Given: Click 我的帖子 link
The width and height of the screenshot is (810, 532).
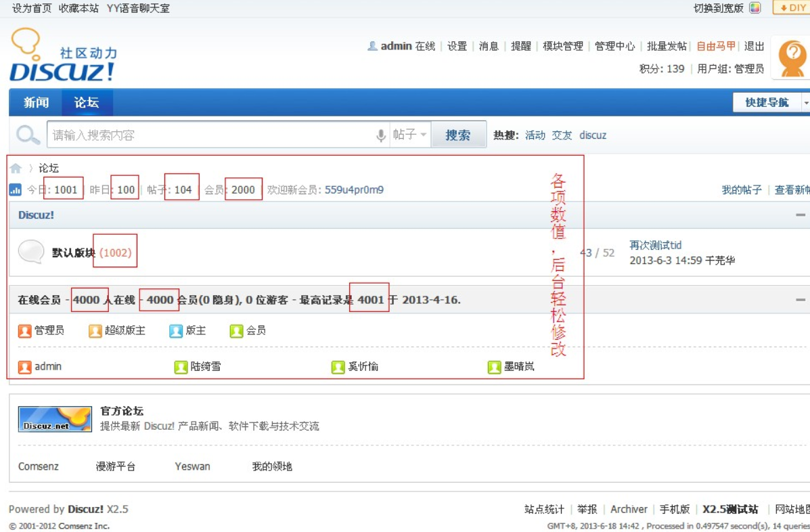Looking at the screenshot, I should point(742,190).
